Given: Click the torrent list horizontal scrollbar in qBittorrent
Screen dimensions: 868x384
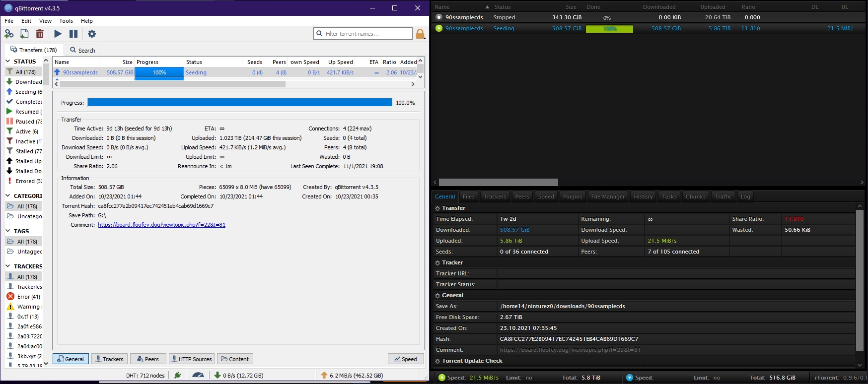Looking at the screenshot, I should coord(173,84).
